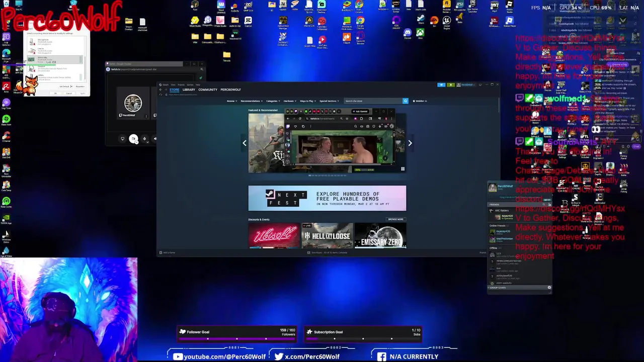Add group chat with plus icon
Screen dimensions: 644x362
(549, 288)
